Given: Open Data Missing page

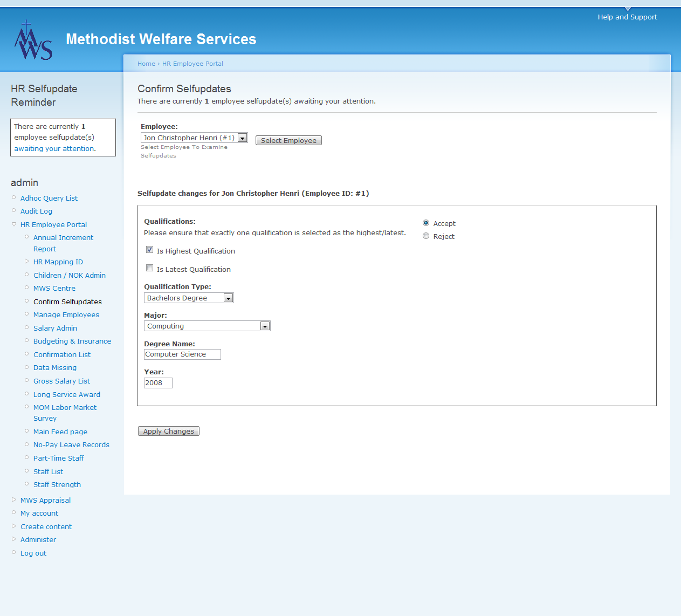Looking at the screenshot, I should [55, 367].
